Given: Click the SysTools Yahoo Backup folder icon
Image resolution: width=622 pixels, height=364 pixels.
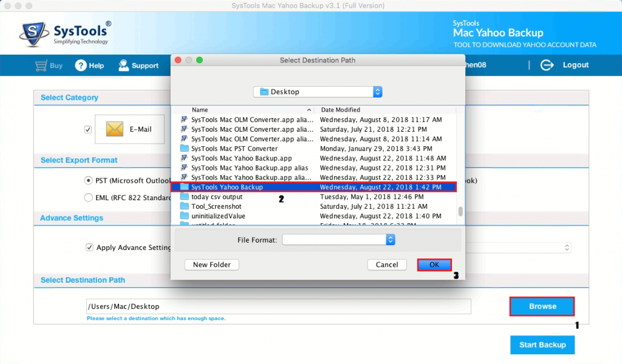Looking at the screenshot, I should pos(184,187).
